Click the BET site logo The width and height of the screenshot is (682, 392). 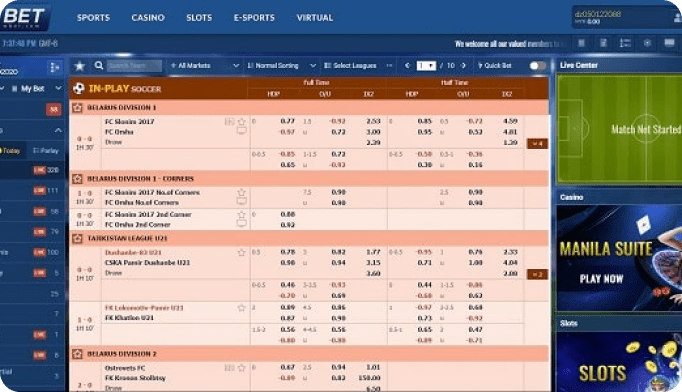tap(24, 17)
